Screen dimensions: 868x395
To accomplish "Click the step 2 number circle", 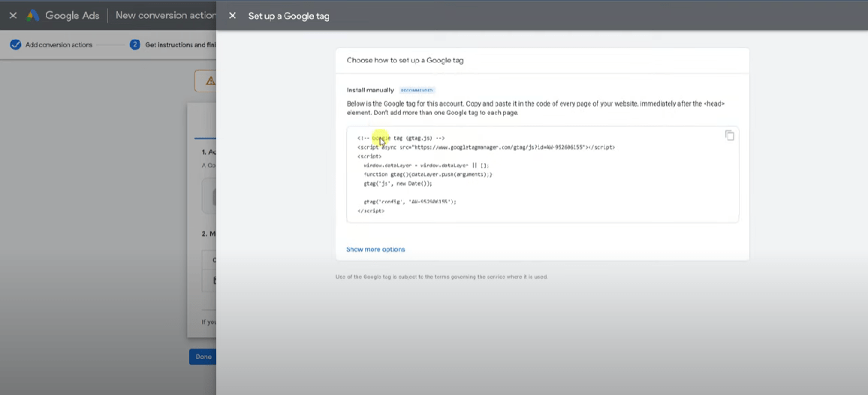I will [135, 45].
